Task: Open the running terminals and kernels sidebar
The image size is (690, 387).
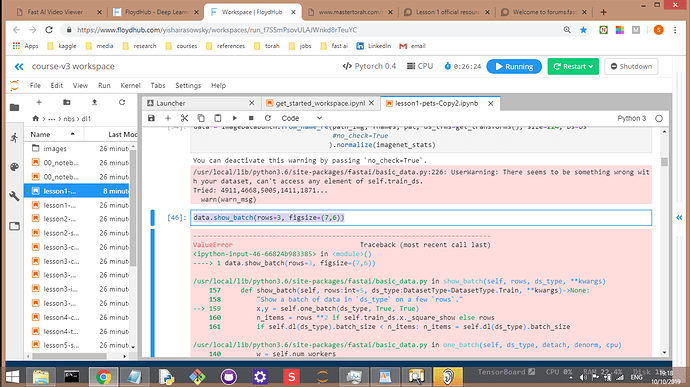Action: pos(15,137)
